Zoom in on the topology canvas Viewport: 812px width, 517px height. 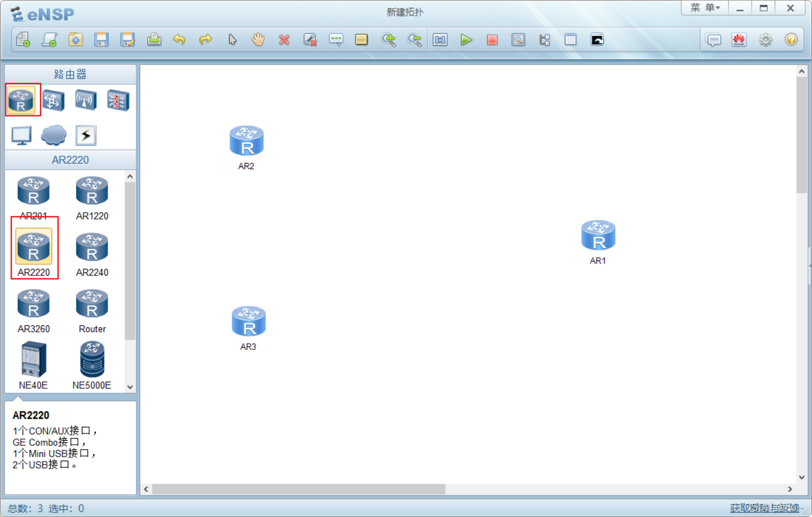tap(389, 40)
